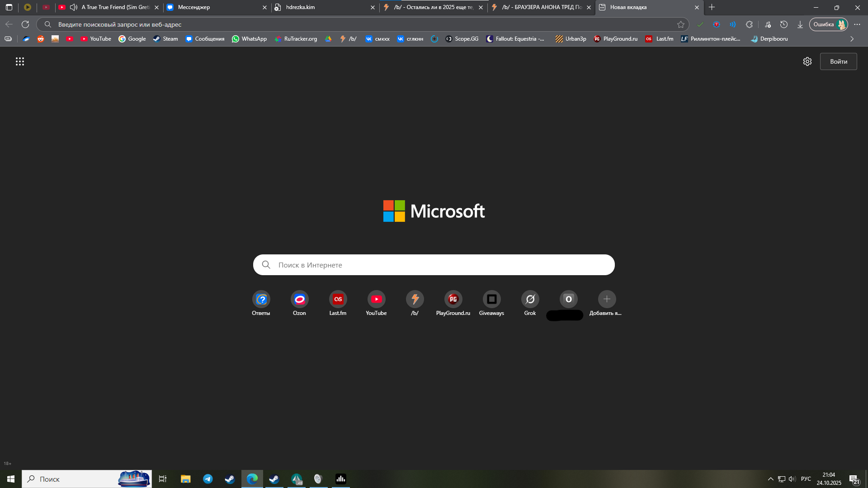The height and width of the screenshot is (488, 868).
Task: Open the downloads arrow icon
Action: (x=800, y=24)
